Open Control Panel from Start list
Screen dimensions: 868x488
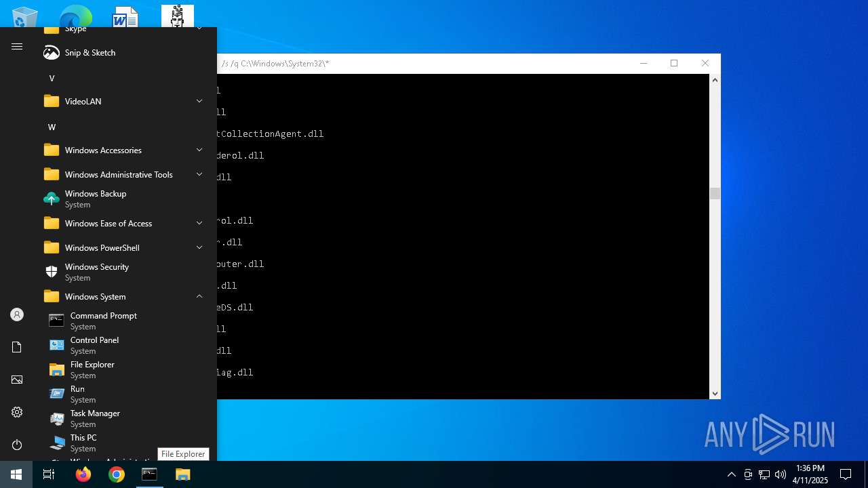point(122,346)
